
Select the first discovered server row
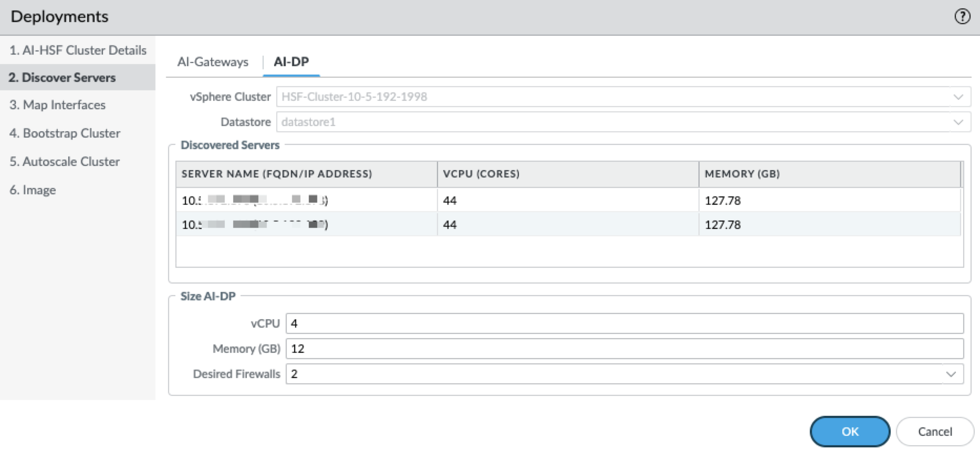pos(567,201)
